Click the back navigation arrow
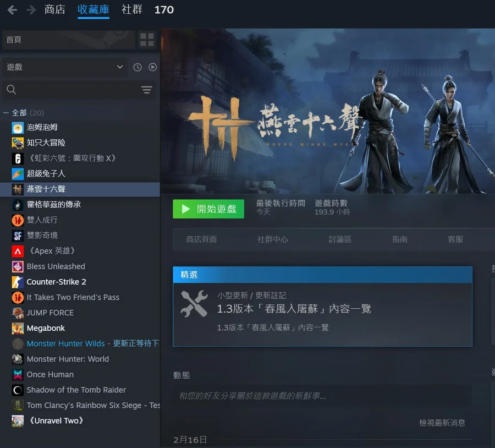495x448 pixels. [12, 10]
